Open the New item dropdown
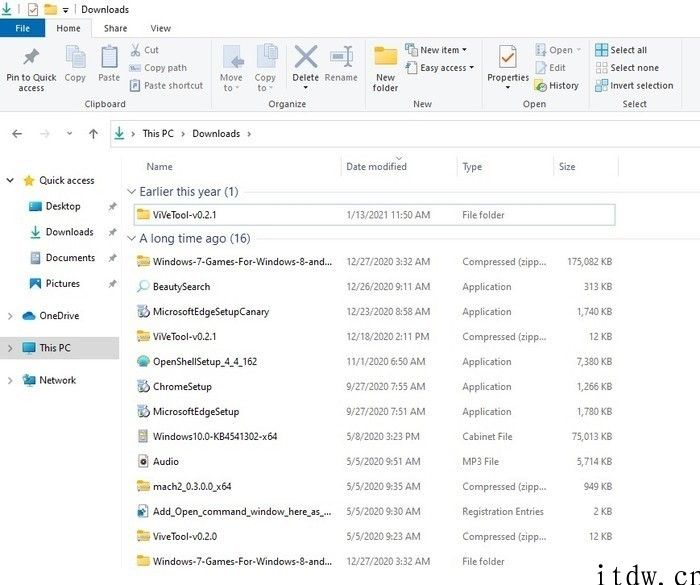The width and height of the screenshot is (700, 585). (436, 50)
